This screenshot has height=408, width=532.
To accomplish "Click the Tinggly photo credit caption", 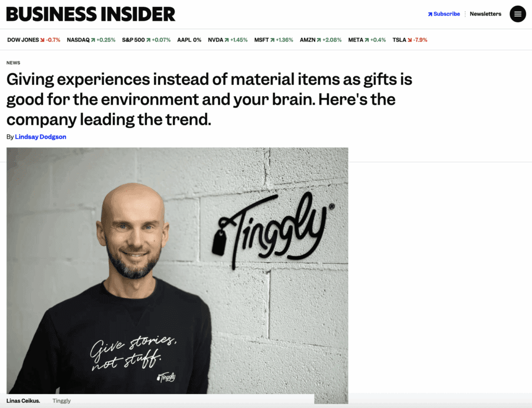I will [x=61, y=401].
